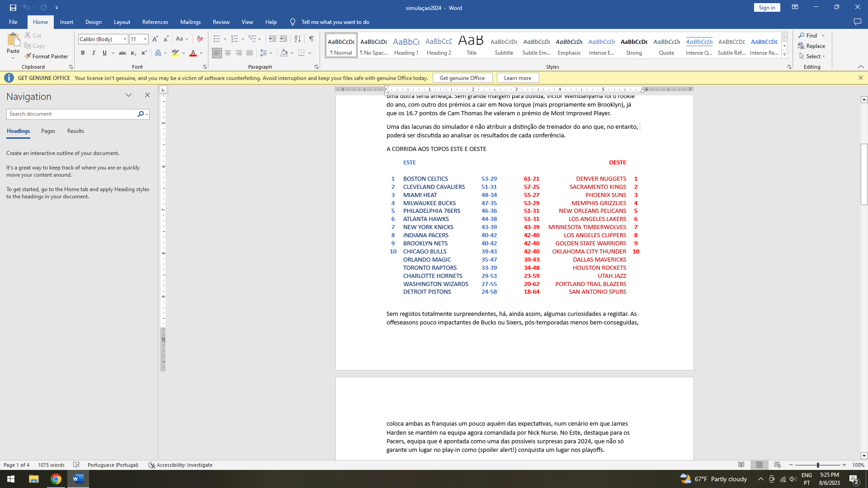868x488 pixels.
Task: Open Google Chrome from the taskbar
Action: tap(56, 479)
